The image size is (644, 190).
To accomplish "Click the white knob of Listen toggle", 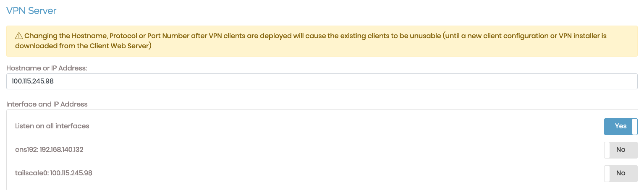I will coord(634,126).
